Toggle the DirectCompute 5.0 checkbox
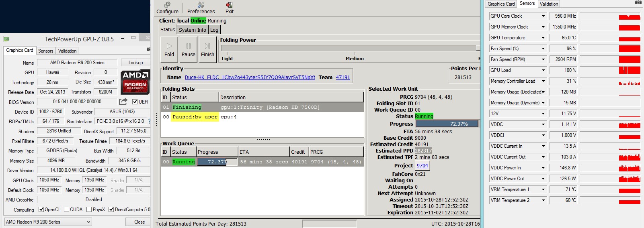The height and width of the screenshot is (228, 644). click(111, 210)
